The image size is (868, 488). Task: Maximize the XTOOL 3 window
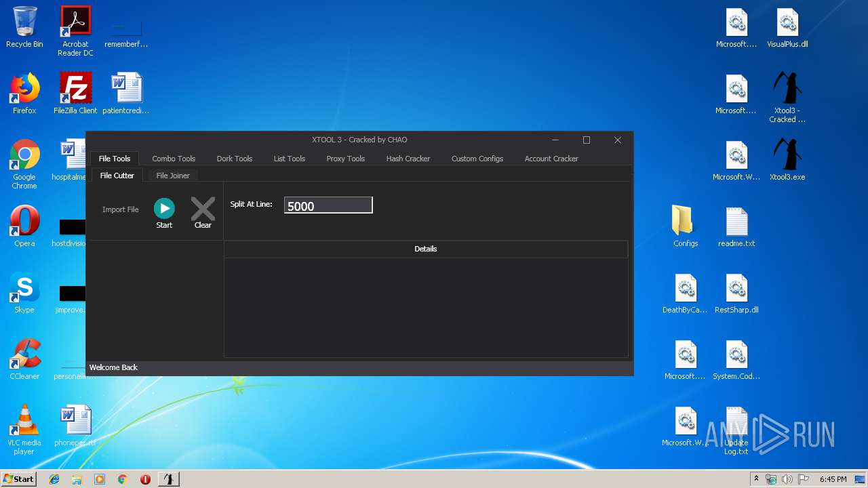click(x=587, y=140)
